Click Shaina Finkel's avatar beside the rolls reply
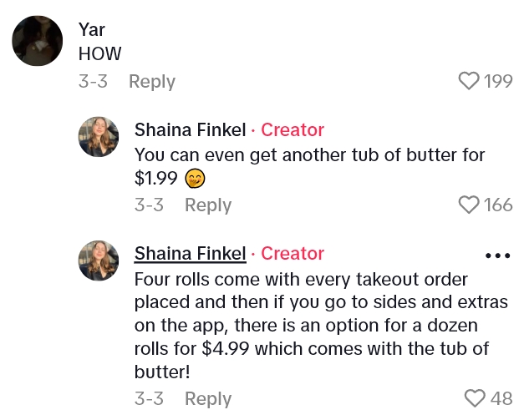The width and height of the screenshot is (519, 420). 99,260
